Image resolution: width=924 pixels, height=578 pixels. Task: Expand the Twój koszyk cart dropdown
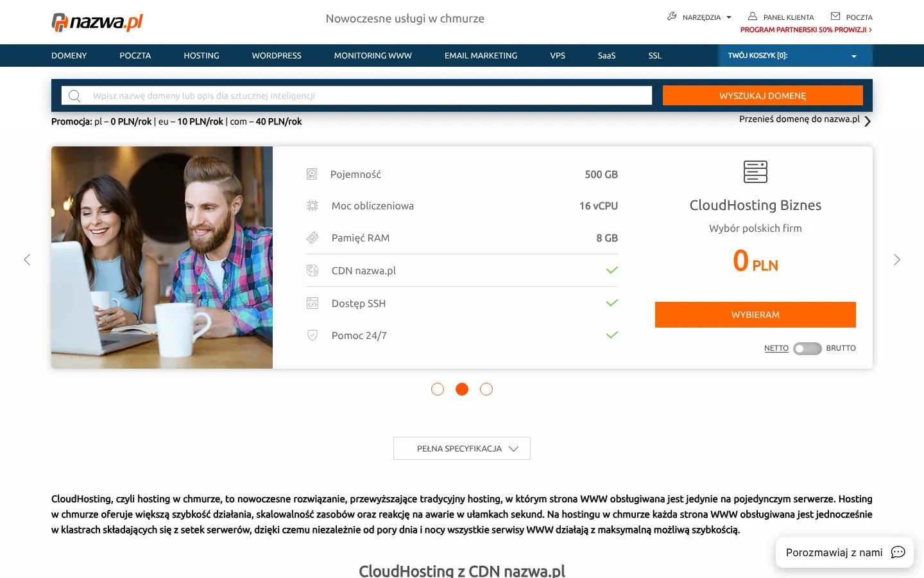[x=795, y=56]
